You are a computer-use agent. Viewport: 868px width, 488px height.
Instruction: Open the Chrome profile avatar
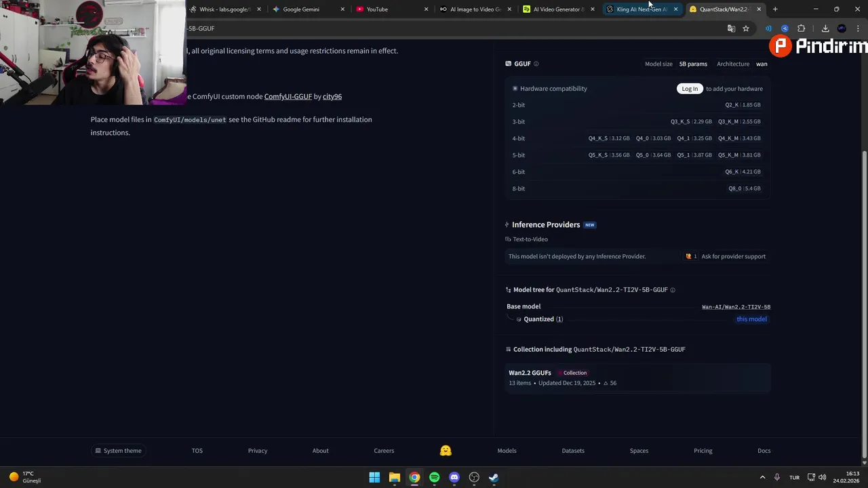coord(842,28)
